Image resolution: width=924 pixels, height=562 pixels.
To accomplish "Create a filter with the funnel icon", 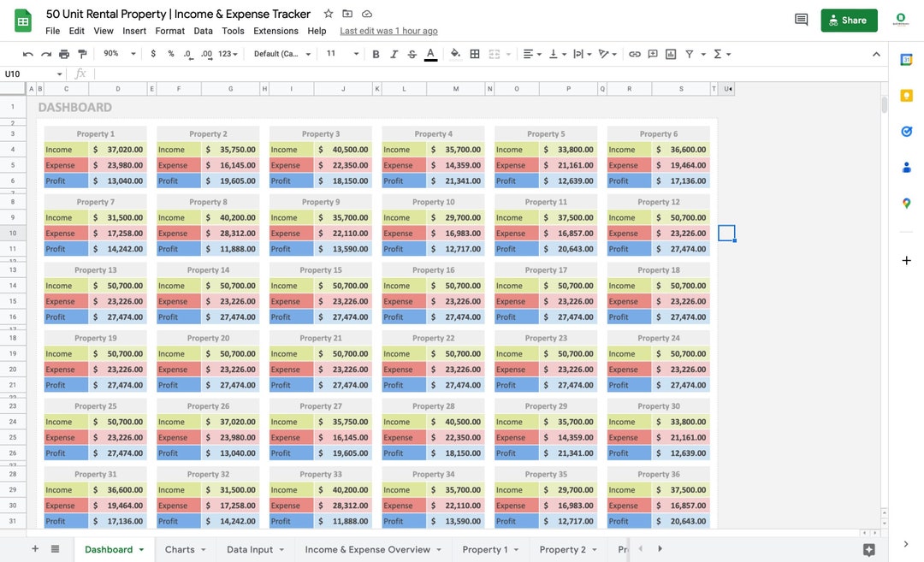I will click(x=690, y=53).
